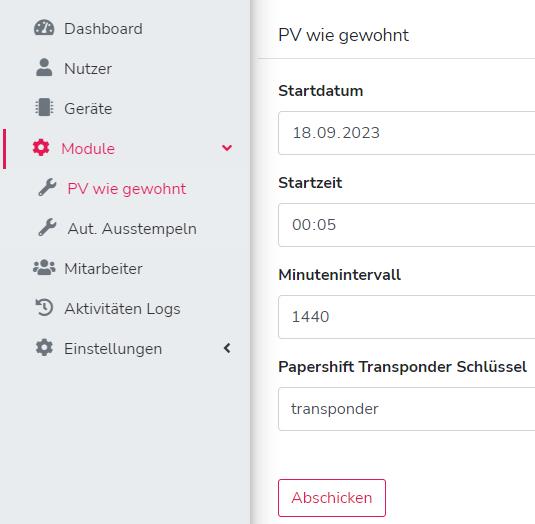The image size is (535, 524).
Task: Focus the Startzeit field showing 00:05
Action: coord(407,225)
